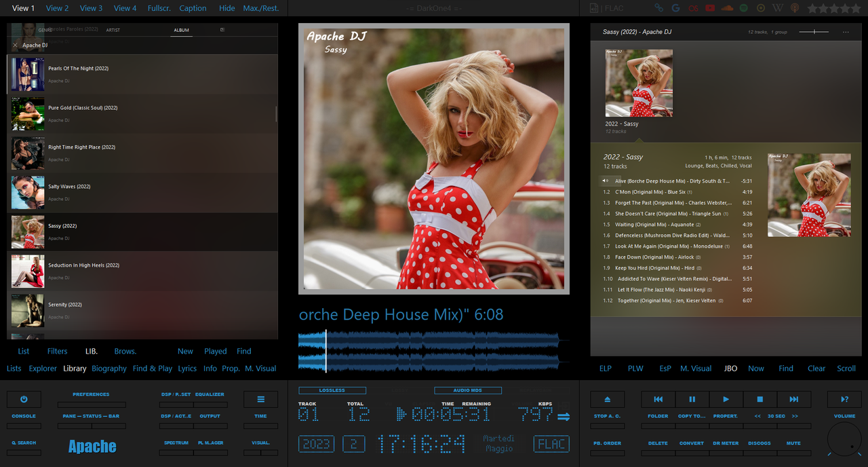The width and height of the screenshot is (868, 467).
Task: Skip to previous track
Action: (658, 399)
